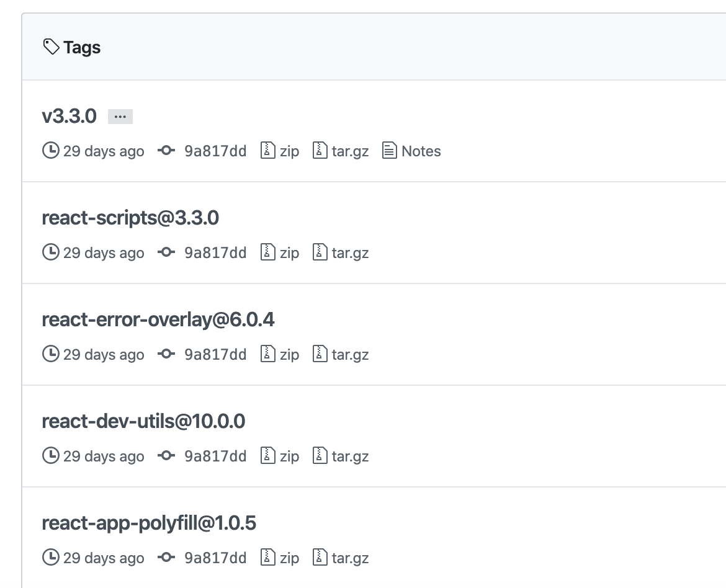Open commit 9a817dd for v3.3.0
Image resolution: width=726 pixels, height=588 pixels.
[x=215, y=151]
